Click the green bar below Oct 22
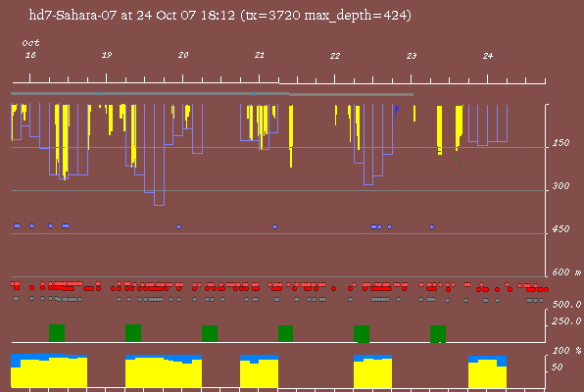584x392 pixels. [x=362, y=334]
